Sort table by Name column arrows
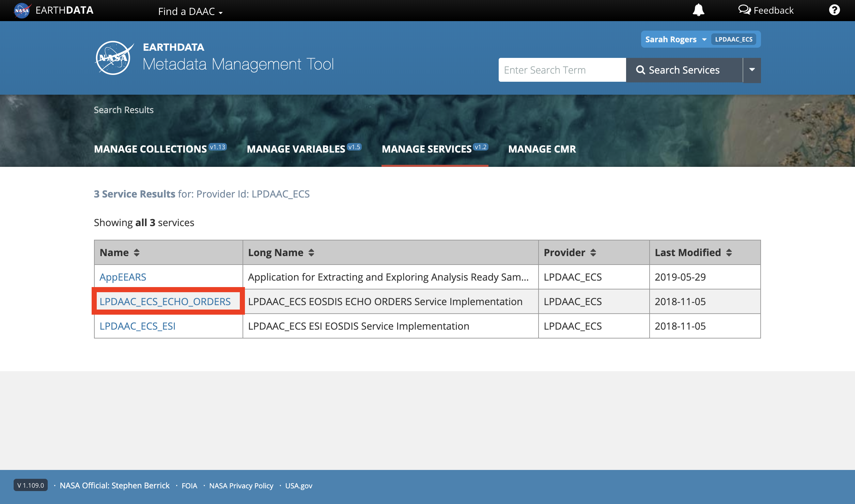 click(137, 253)
